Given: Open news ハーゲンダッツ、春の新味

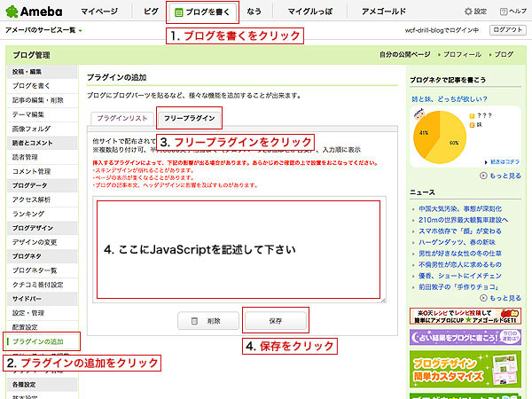Looking at the screenshot, I should click(x=457, y=242).
